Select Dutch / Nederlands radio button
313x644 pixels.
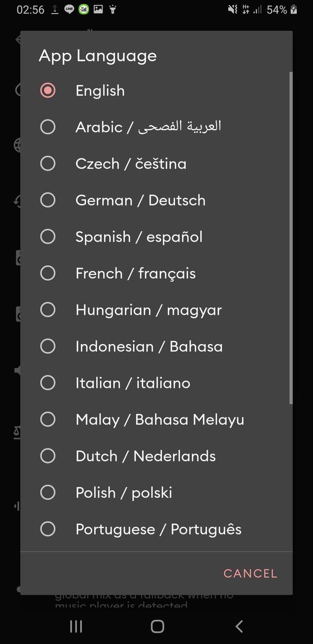tap(48, 456)
